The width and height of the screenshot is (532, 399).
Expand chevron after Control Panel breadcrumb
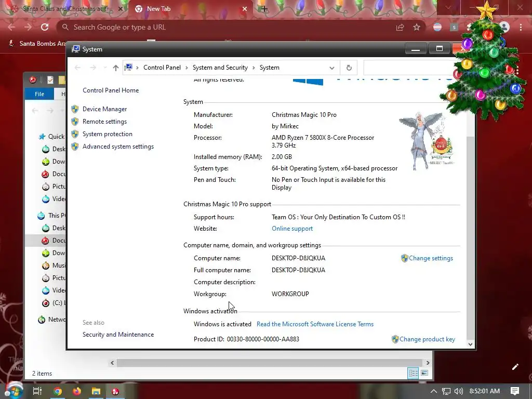pyautogui.click(x=187, y=68)
